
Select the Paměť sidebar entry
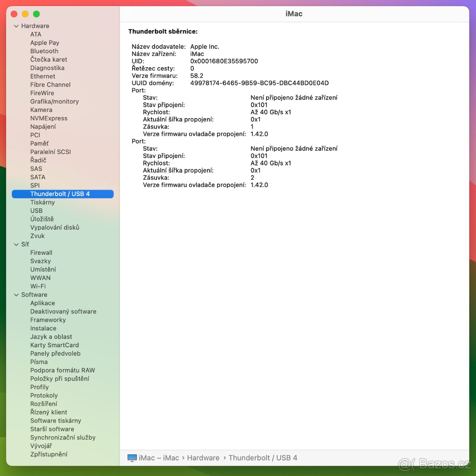(x=39, y=144)
